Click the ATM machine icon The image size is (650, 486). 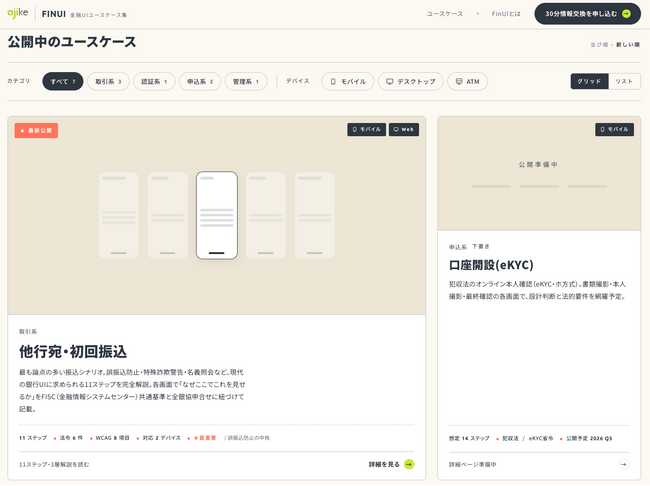(459, 82)
